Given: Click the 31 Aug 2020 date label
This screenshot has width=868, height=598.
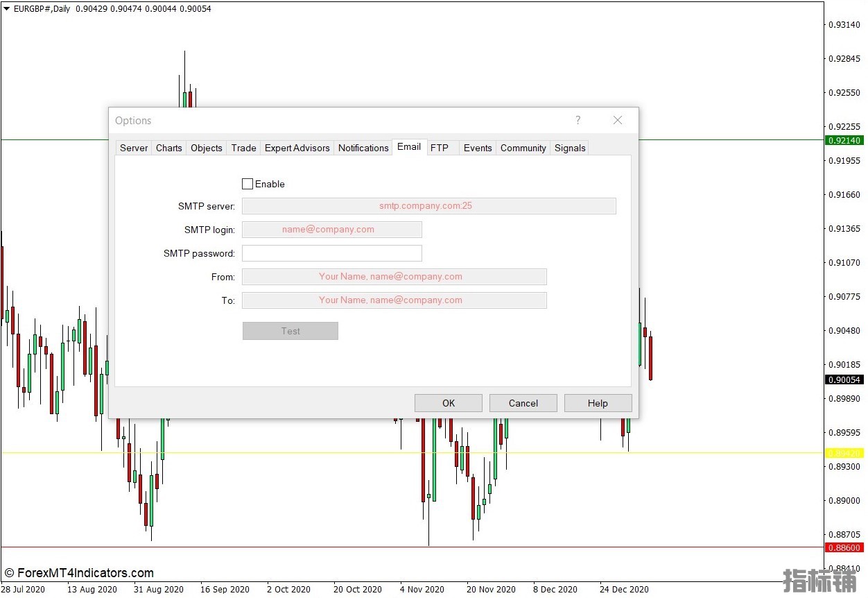Looking at the screenshot, I should [159, 589].
